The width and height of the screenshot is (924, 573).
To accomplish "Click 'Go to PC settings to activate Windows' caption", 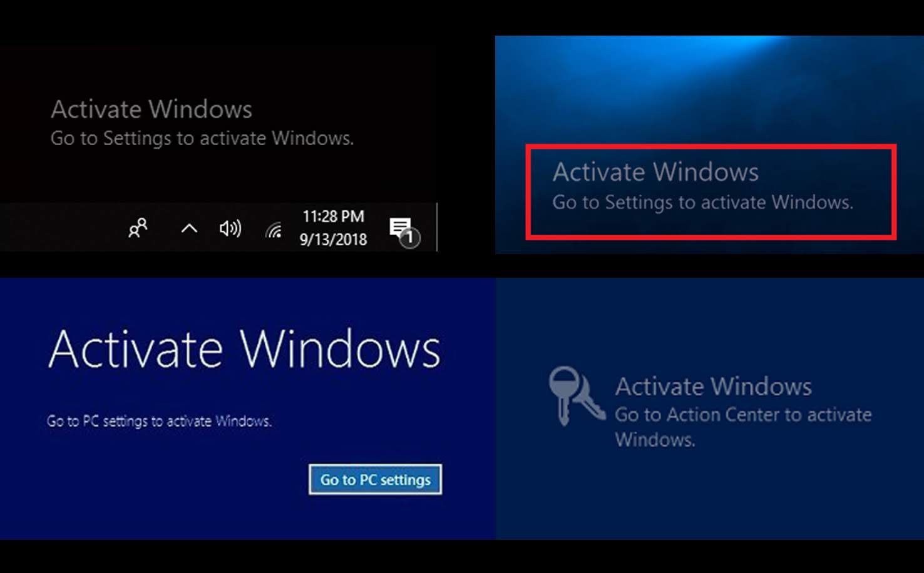I will point(158,421).
